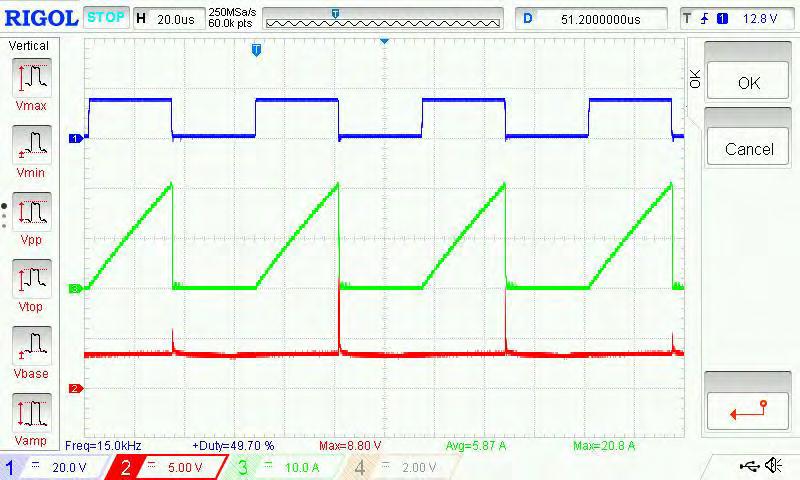Click the waveform memory overview bar

coord(383,19)
